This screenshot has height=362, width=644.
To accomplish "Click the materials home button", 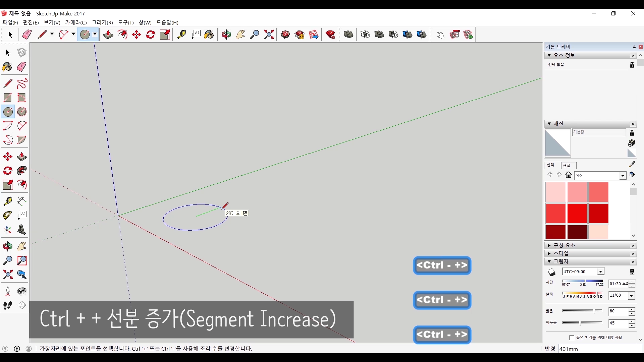I will click(568, 175).
